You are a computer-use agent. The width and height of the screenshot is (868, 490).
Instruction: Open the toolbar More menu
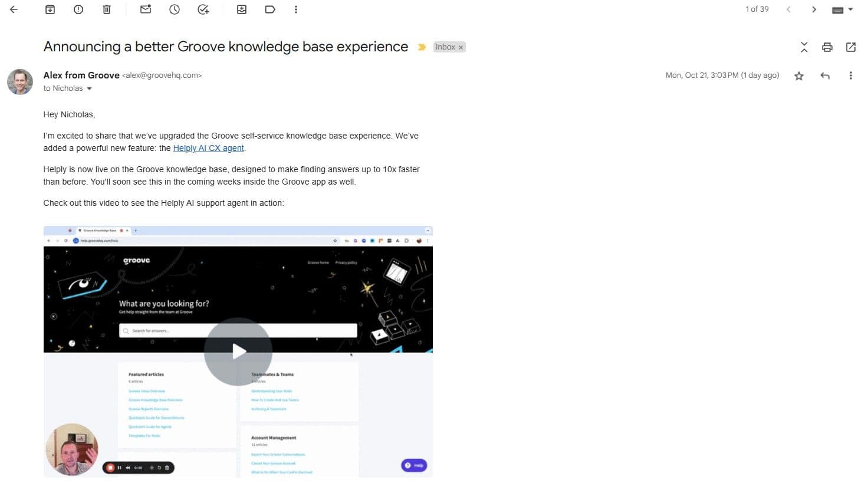(x=296, y=9)
